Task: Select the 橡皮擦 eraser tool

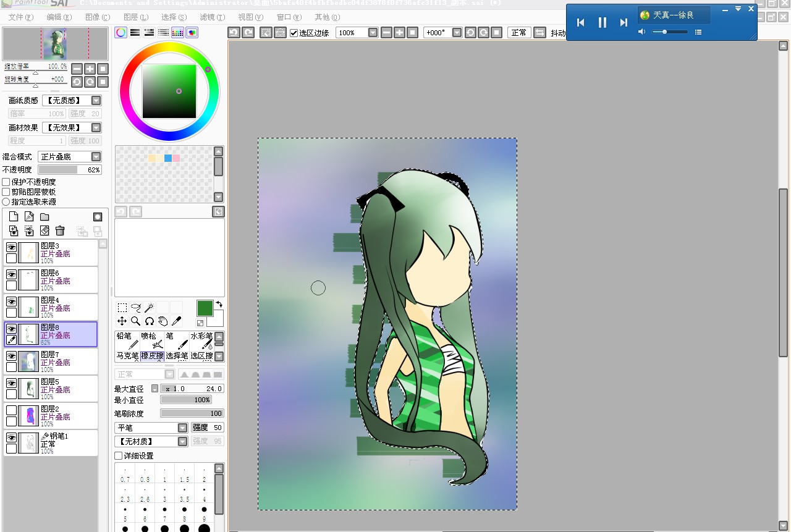Action: click(x=152, y=356)
